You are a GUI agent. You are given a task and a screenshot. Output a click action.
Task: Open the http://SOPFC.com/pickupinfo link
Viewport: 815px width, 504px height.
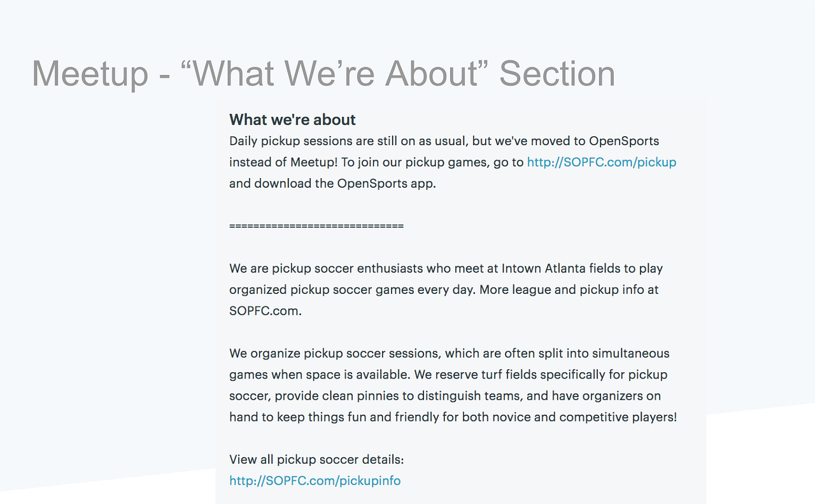click(315, 481)
